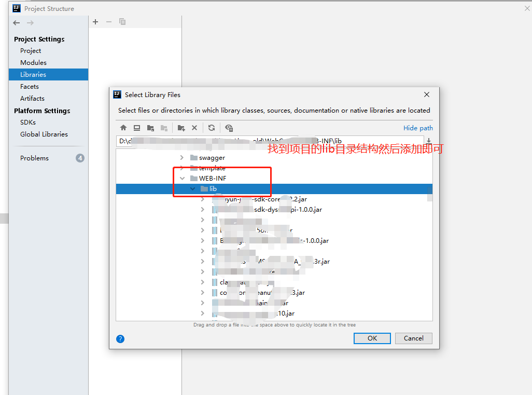Go to the home directory
Screen dimensions: 532x395
coord(123,128)
